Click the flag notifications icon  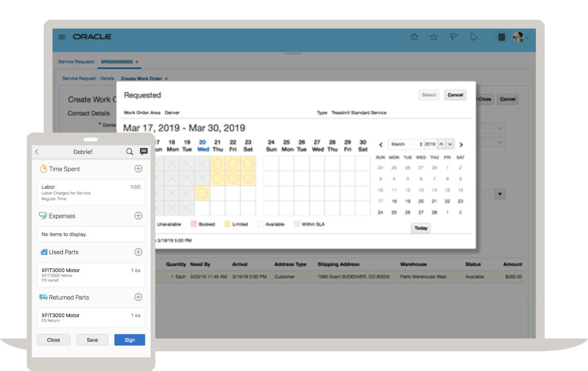tap(454, 37)
